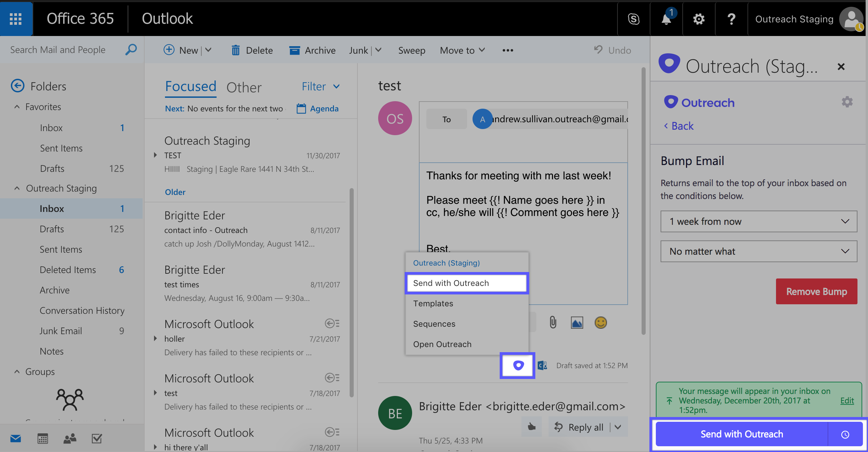868x452 pixels.
Task: Click the schedule clock next to Send with Outreach
Action: 845,434
